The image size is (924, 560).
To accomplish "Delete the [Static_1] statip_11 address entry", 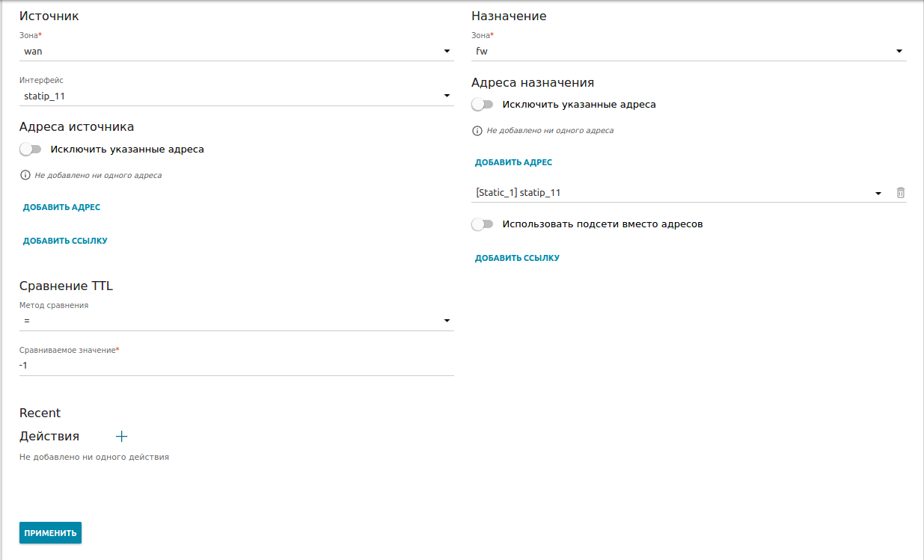I will point(901,193).
